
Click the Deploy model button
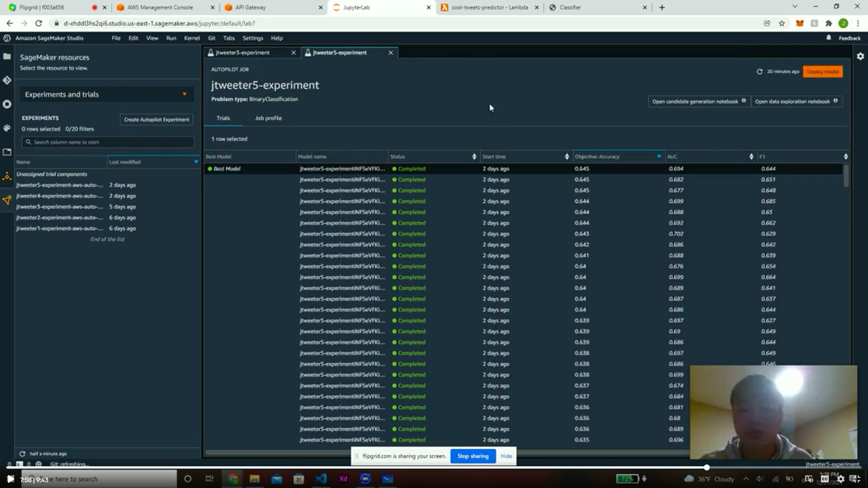click(822, 72)
